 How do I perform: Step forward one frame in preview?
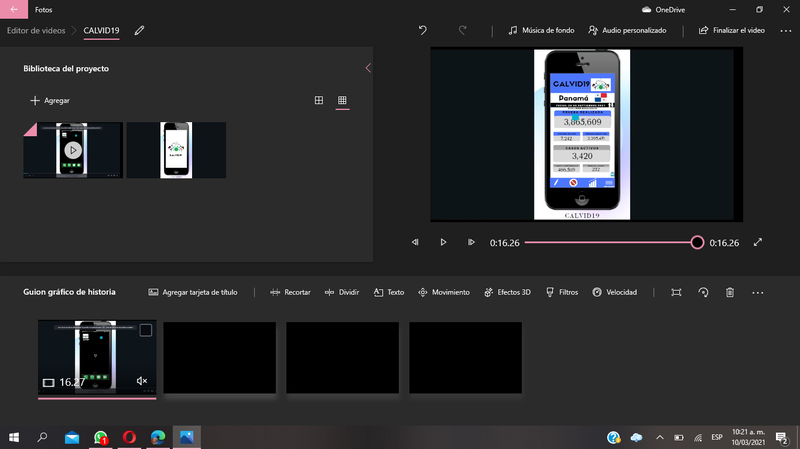tap(471, 242)
